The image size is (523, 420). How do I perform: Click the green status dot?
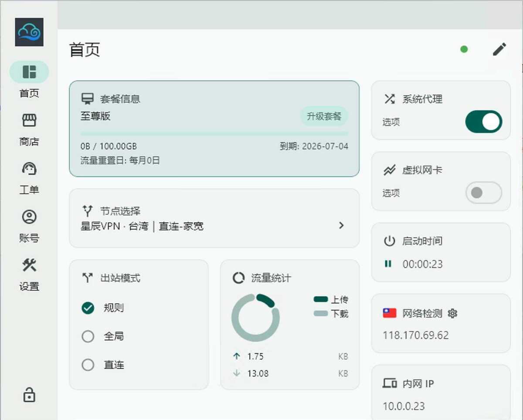coord(464,49)
